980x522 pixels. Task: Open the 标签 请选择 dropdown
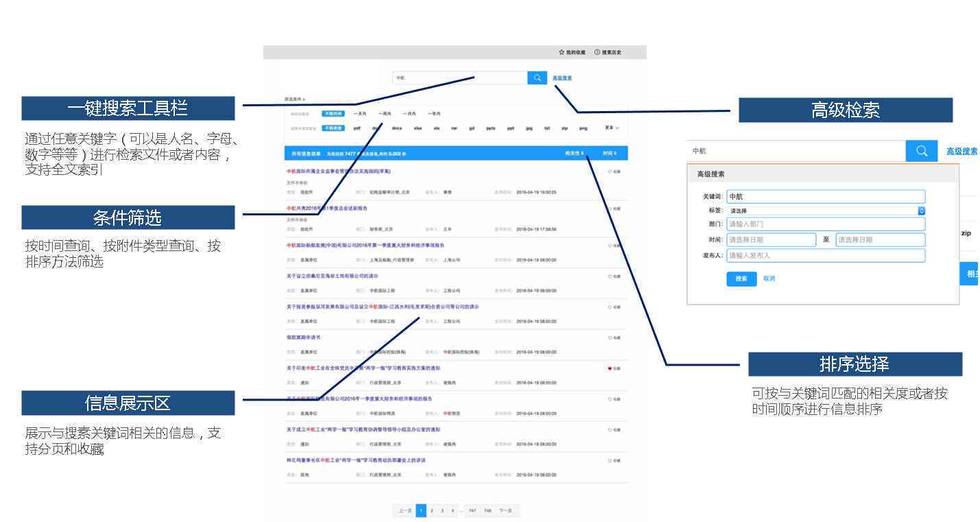tap(826, 211)
